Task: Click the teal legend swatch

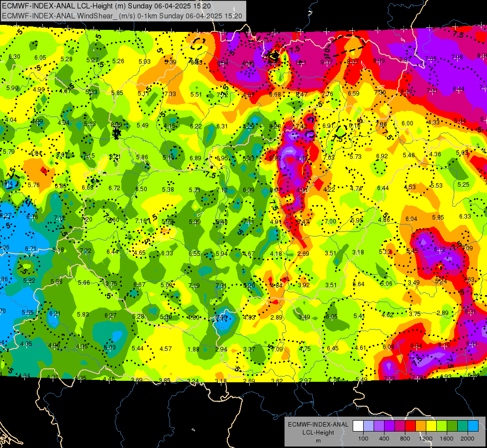Action: pos(463,426)
